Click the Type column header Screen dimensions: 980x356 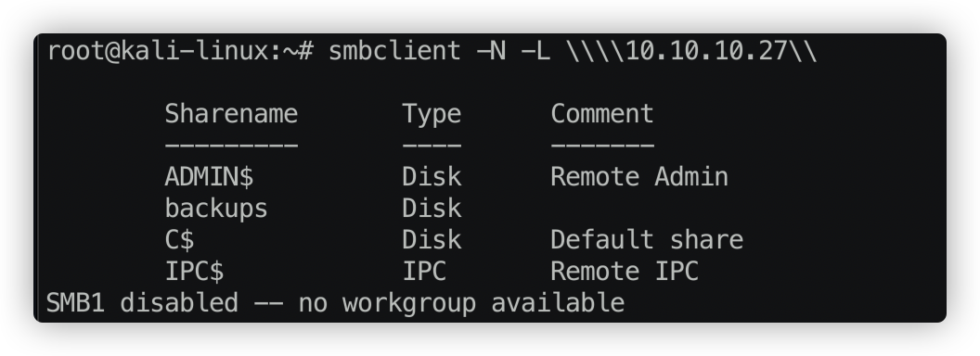(x=432, y=115)
